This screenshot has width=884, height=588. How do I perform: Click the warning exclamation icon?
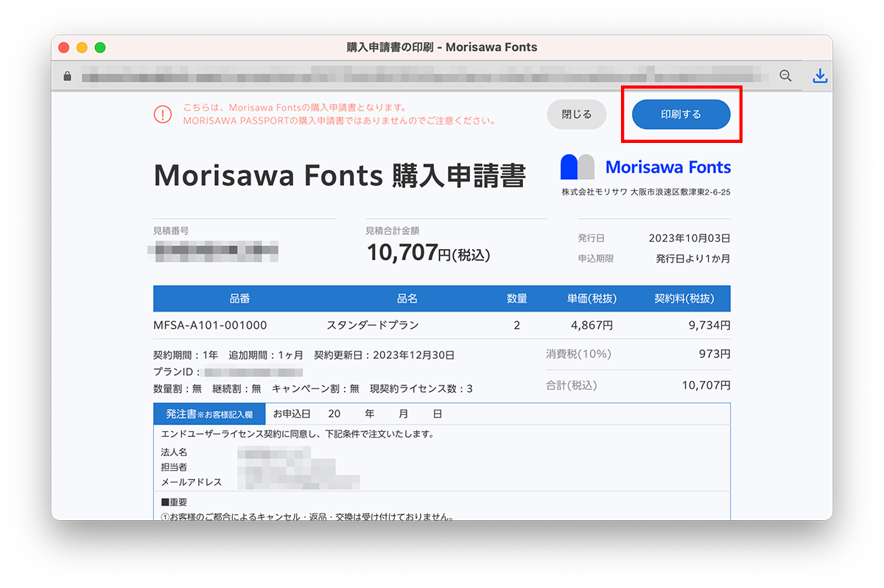click(x=162, y=114)
